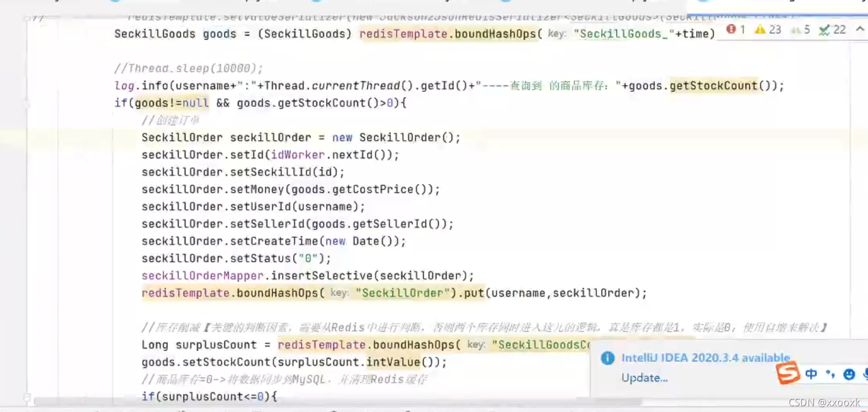Click the red error count indicator
868x412 pixels.
point(735,30)
